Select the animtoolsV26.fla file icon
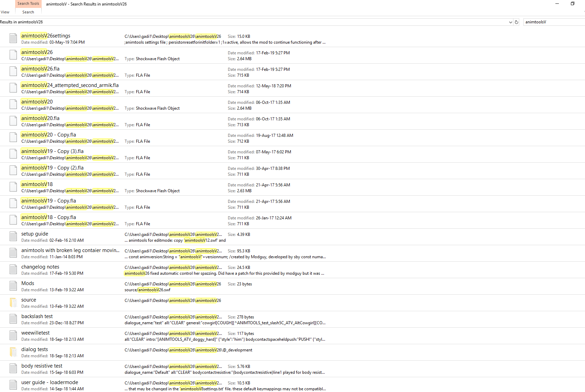Image resolution: width=585 pixels, height=392 pixels. point(13,72)
